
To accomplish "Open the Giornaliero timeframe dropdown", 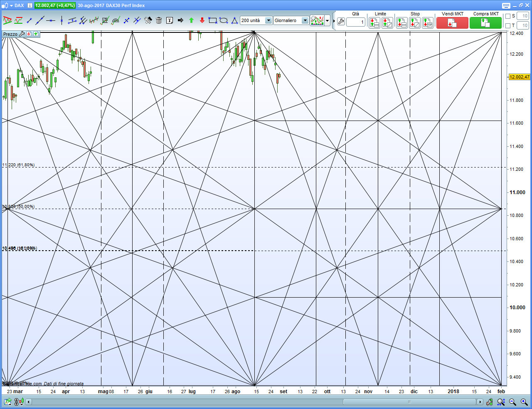I will [291, 20].
